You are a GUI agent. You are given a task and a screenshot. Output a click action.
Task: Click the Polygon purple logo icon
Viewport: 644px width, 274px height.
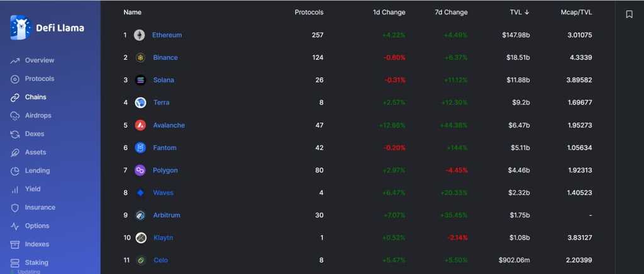(140, 171)
